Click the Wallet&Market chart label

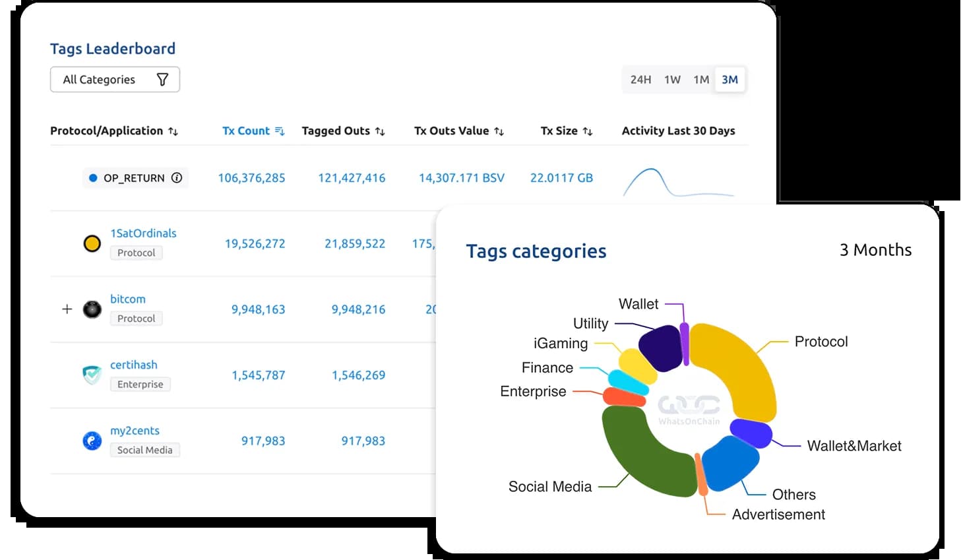(854, 446)
